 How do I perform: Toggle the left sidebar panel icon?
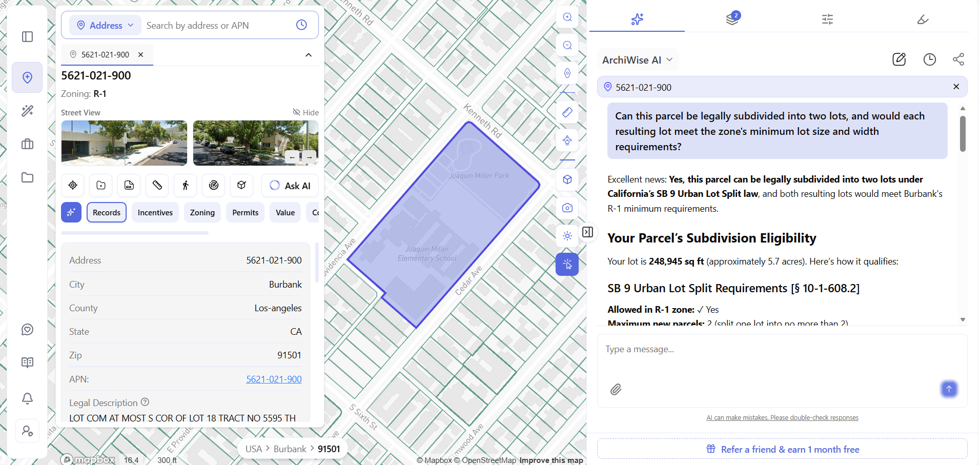(x=27, y=37)
